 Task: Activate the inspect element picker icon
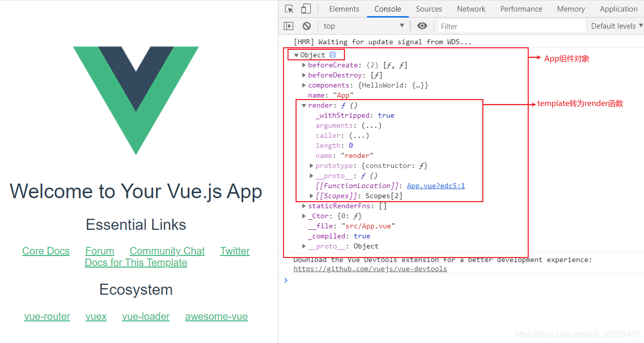tap(289, 9)
